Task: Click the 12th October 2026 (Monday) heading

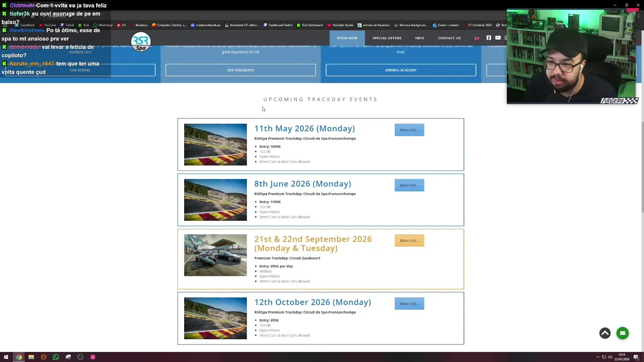Action: (x=312, y=302)
